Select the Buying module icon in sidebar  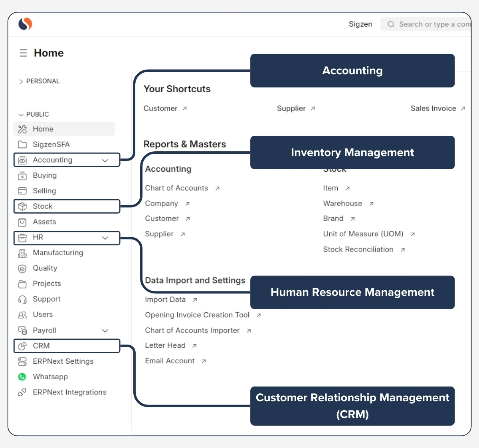(22, 176)
